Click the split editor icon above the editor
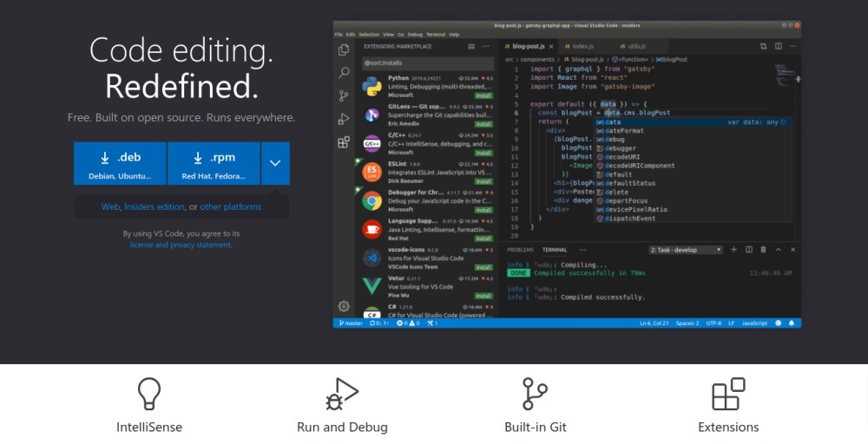The height and width of the screenshot is (444, 868). pos(779,47)
